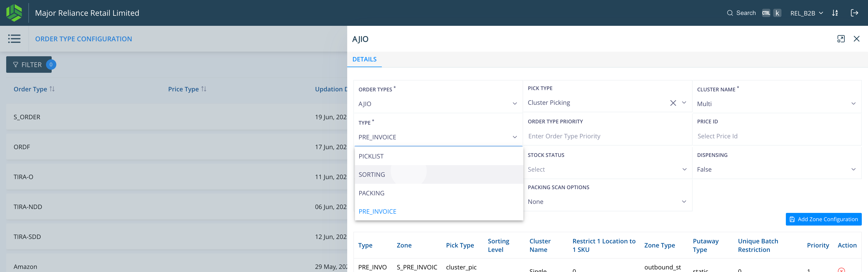Click Add Zone Configuration button
The width and height of the screenshot is (868, 272).
(x=823, y=219)
